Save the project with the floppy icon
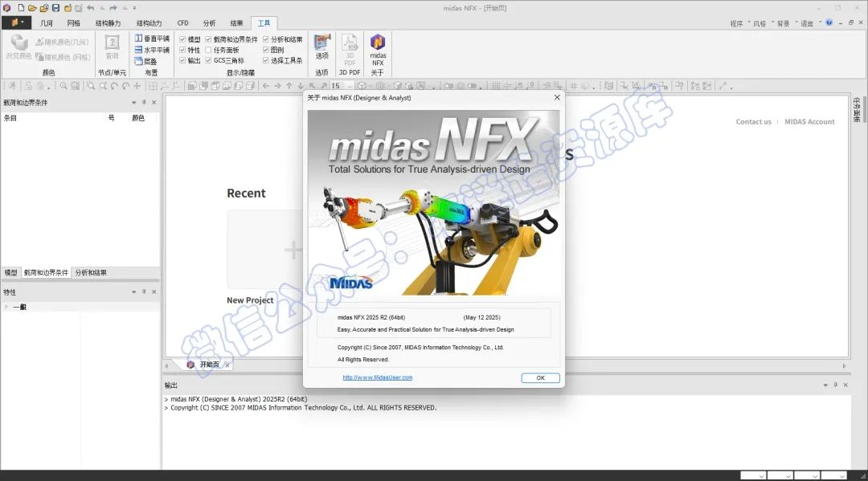The height and width of the screenshot is (481, 868). coord(56,8)
